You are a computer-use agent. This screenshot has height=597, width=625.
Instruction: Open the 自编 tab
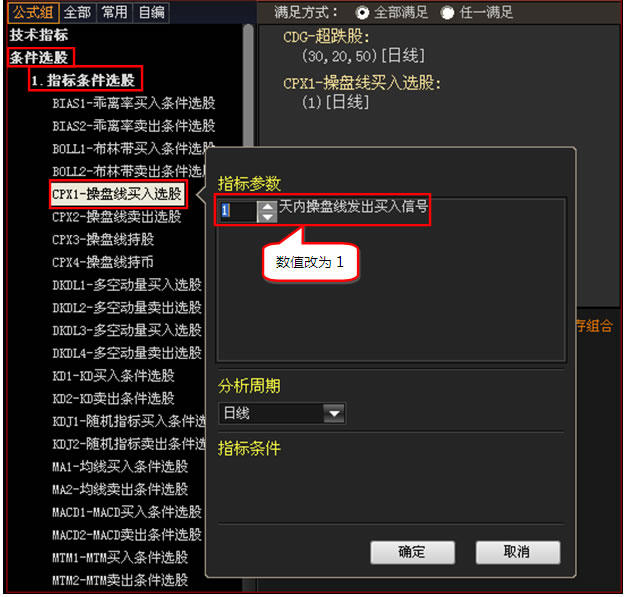click(x=151, y=12)
